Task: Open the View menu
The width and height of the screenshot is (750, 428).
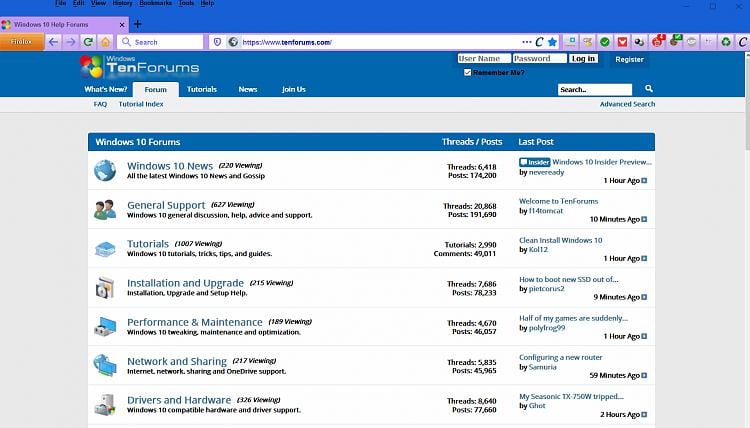Action: 98,3
